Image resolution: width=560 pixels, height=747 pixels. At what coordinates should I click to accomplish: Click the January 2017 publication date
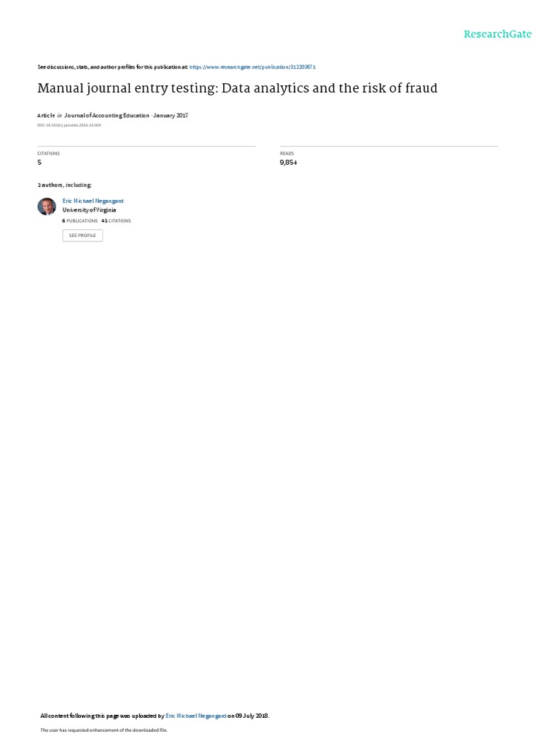pyautogui.click(x=171, y=115)
